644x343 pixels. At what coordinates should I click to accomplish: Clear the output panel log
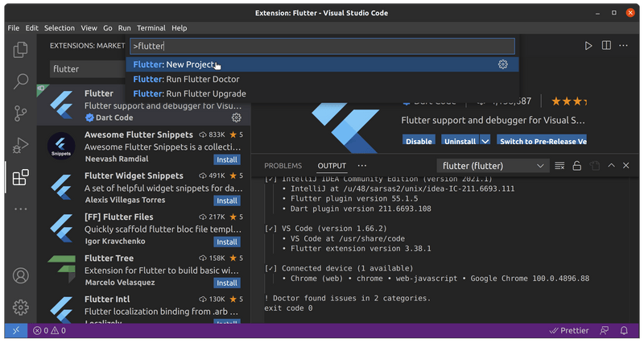click(559, 166)
